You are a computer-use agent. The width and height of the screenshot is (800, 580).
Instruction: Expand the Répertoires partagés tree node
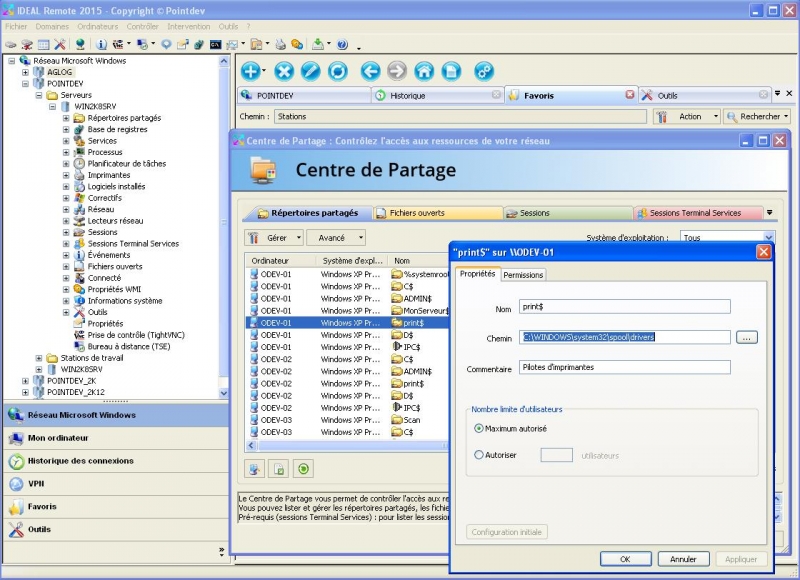[66, 118]
